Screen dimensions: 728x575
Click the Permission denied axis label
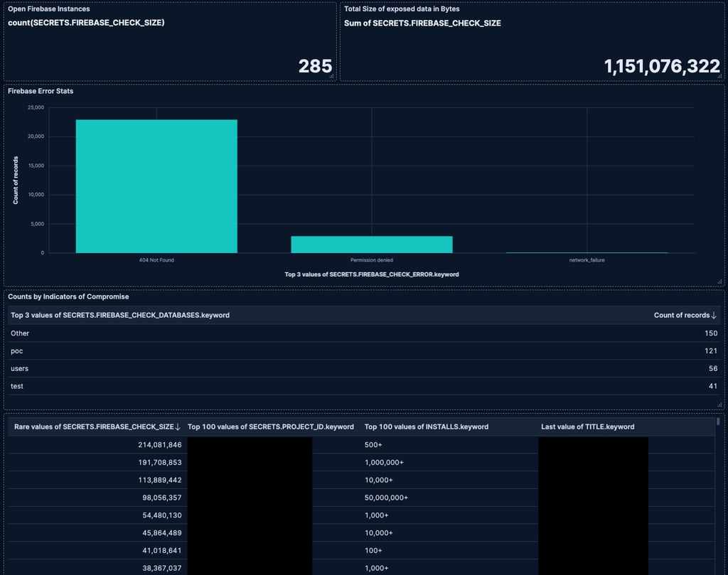371,260
